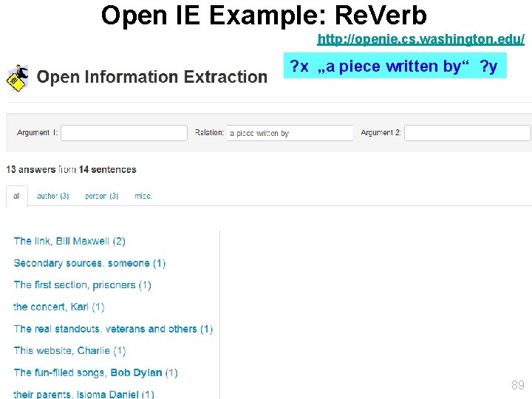The height and width of the screenshot is (399, 532).
Task: Switch to the 'misc.' tab
Action: (143, 196)
